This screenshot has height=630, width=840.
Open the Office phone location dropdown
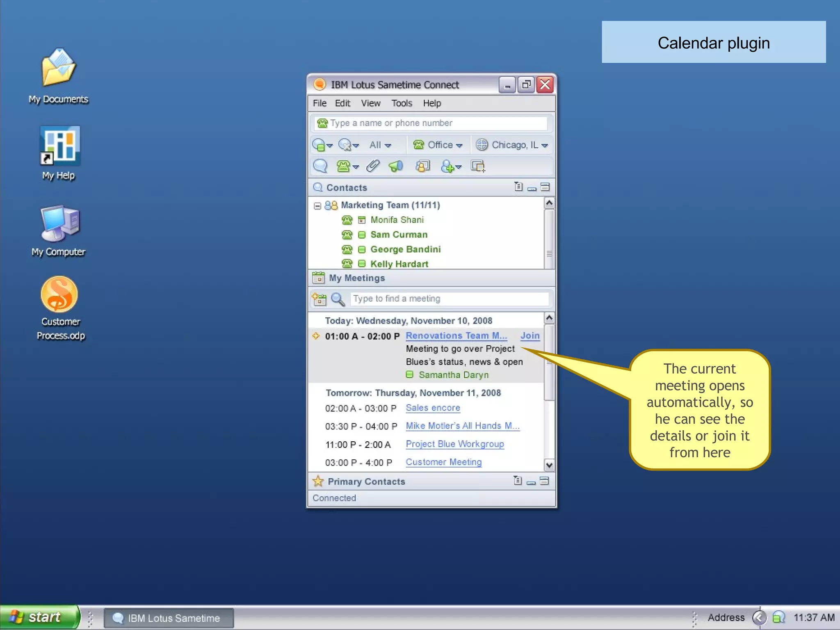point(438,145)
